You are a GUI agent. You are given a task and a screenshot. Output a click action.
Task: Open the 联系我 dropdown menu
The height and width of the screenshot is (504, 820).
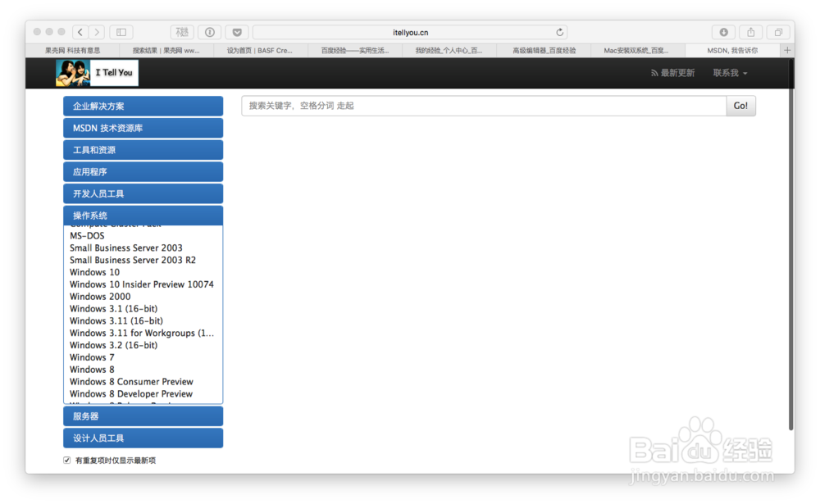tap(730, 73)
